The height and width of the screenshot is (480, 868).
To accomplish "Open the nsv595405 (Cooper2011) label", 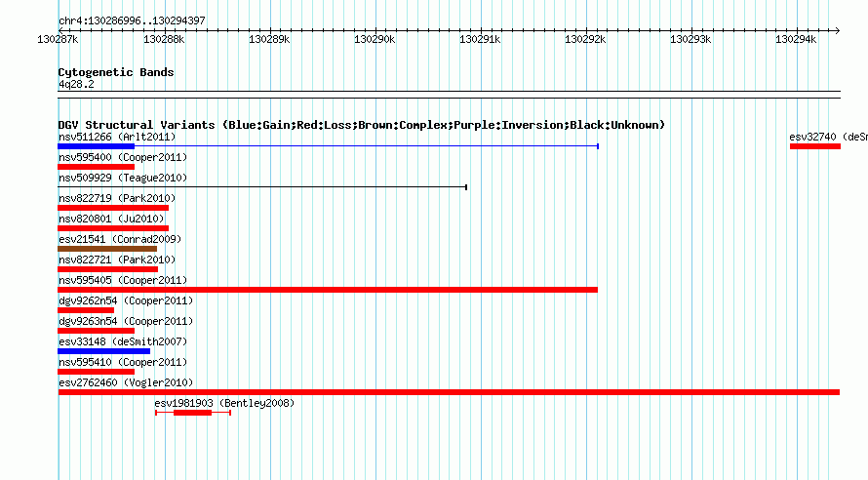I will point(123,280).
